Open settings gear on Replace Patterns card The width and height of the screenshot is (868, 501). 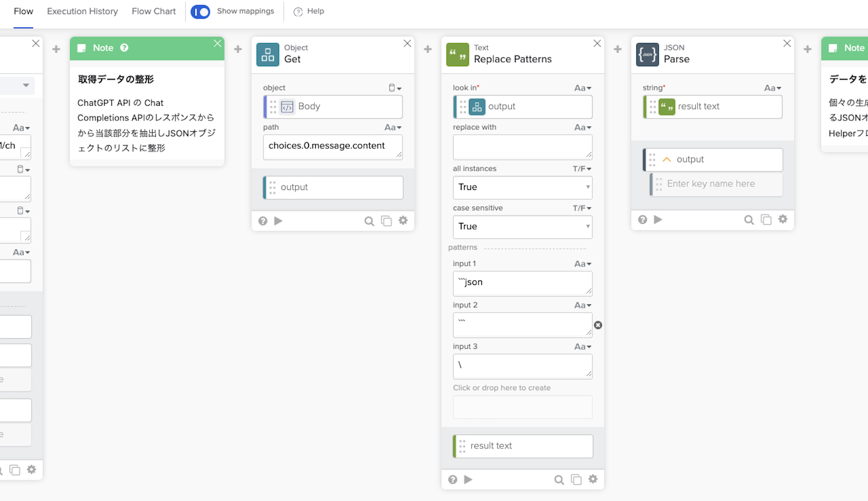(x=593, y=479)
